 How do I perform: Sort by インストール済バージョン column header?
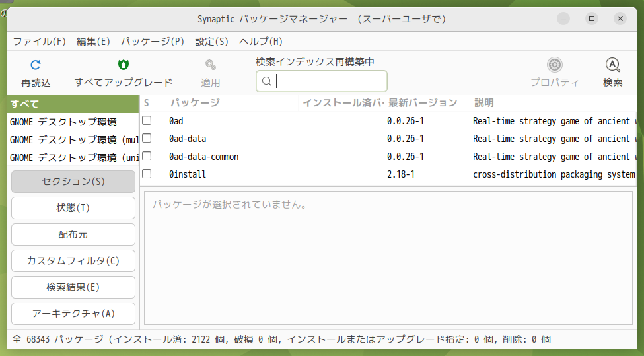tap(341, 103)
